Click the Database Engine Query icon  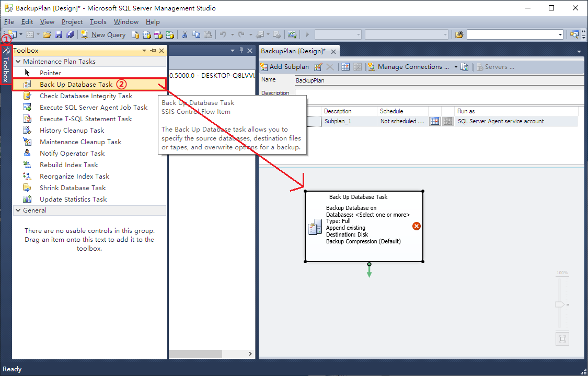135,35
